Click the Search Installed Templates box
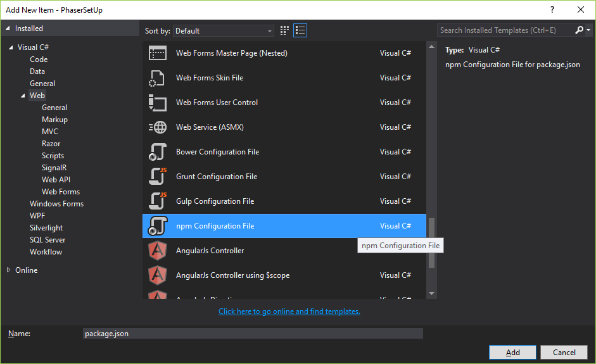Screen dimensions: 596x364 point(505,30)
